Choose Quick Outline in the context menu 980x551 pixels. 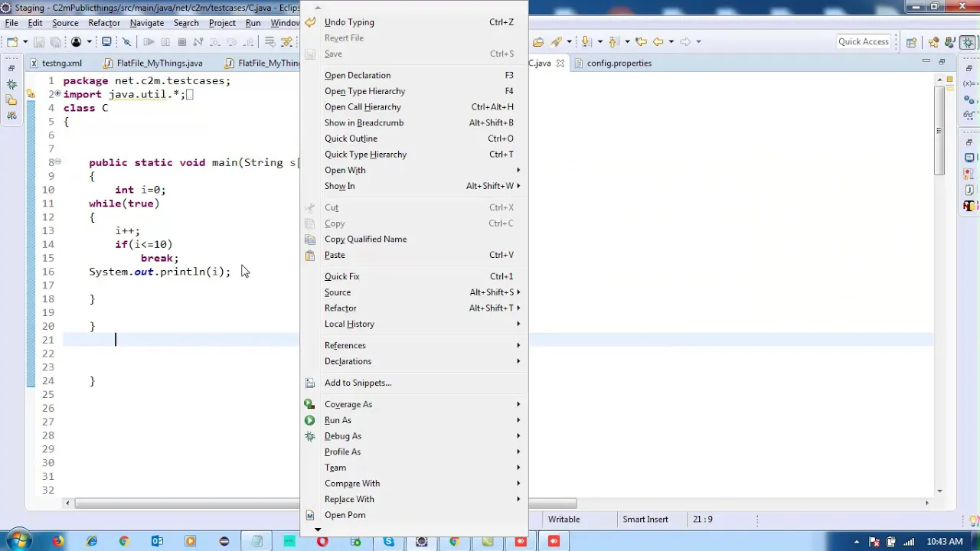pos(414,139)
